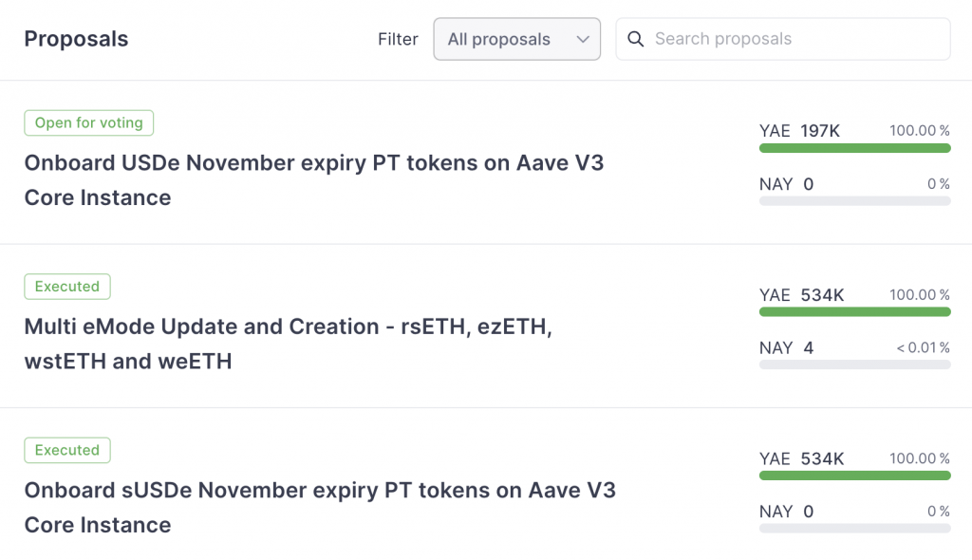The image size is (972, 560).
Task: Click the YAE 197K green progress bar
Action: (855, 148)
